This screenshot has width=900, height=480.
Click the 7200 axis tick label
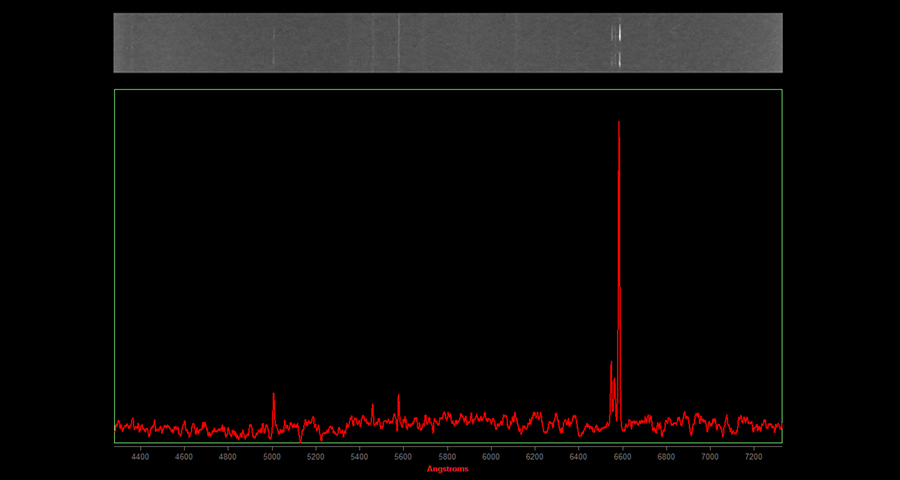click(754, 456)
